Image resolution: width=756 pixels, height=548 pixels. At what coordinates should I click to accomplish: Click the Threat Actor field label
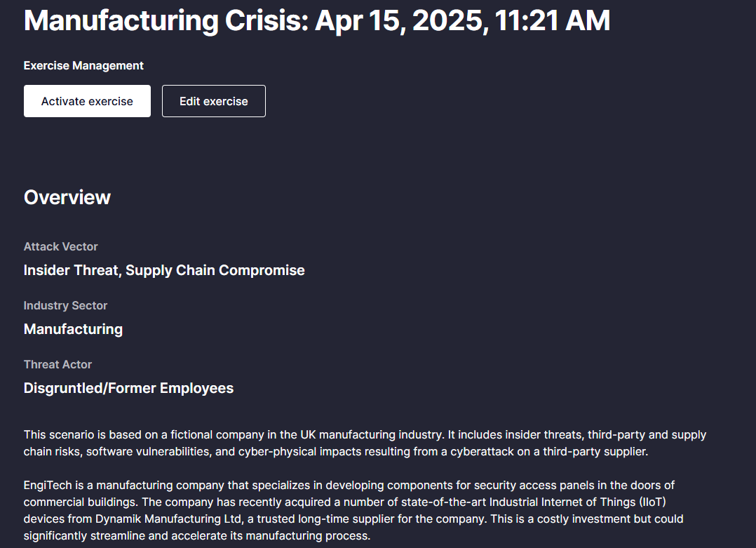click(58, 364)
